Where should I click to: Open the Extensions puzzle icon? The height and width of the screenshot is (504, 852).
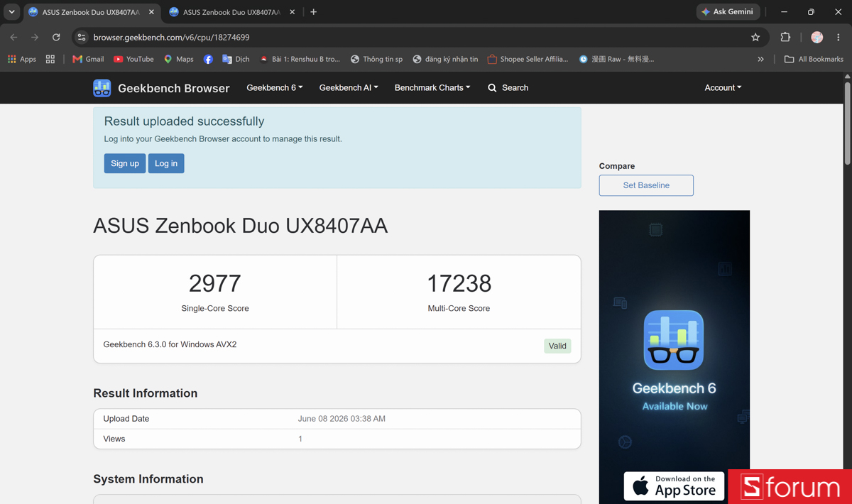coord(785,37)
